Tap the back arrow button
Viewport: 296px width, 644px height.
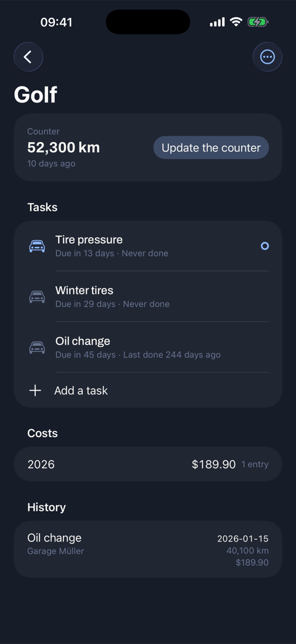pyautogui.click(x=28, y=57)
